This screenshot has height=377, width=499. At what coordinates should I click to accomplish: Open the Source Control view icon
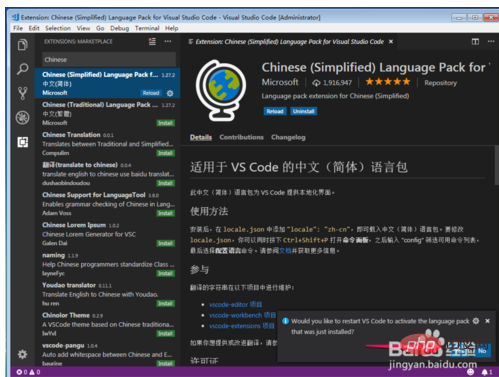pos(23,93)
